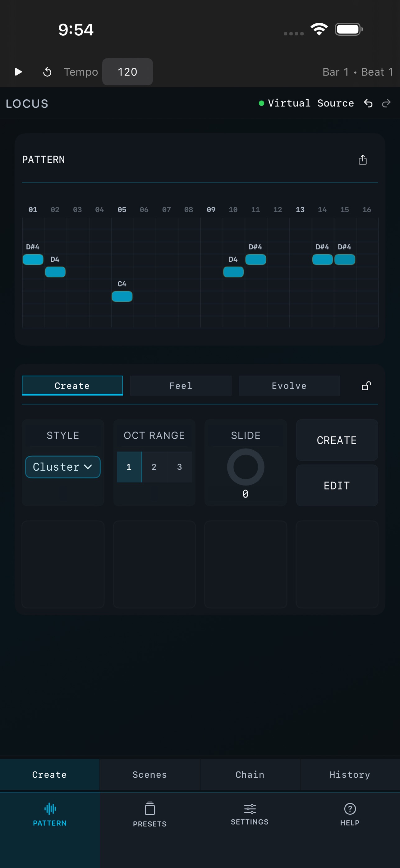
Task: Select the D4 note at step 10
Action: pos(233,272)
